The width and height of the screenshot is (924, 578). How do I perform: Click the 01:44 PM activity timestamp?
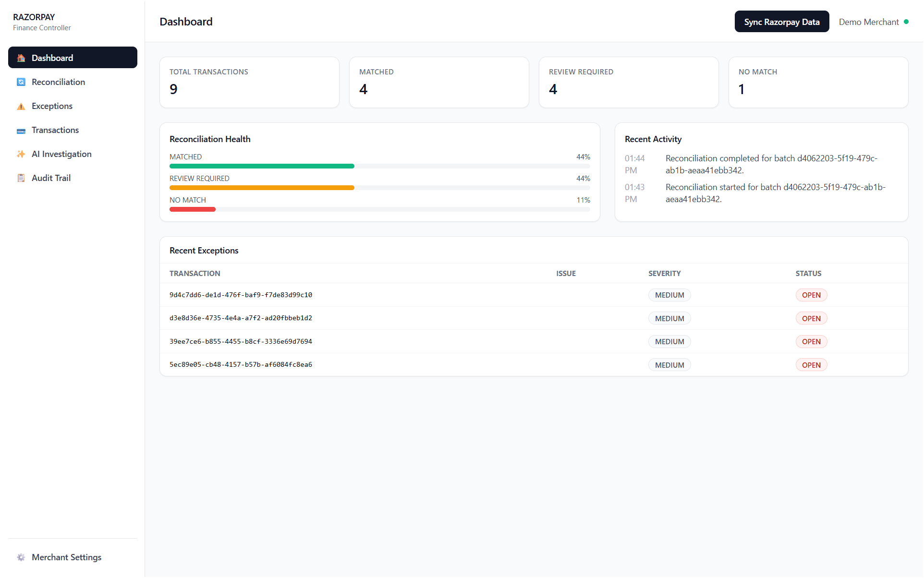(635, 164)
